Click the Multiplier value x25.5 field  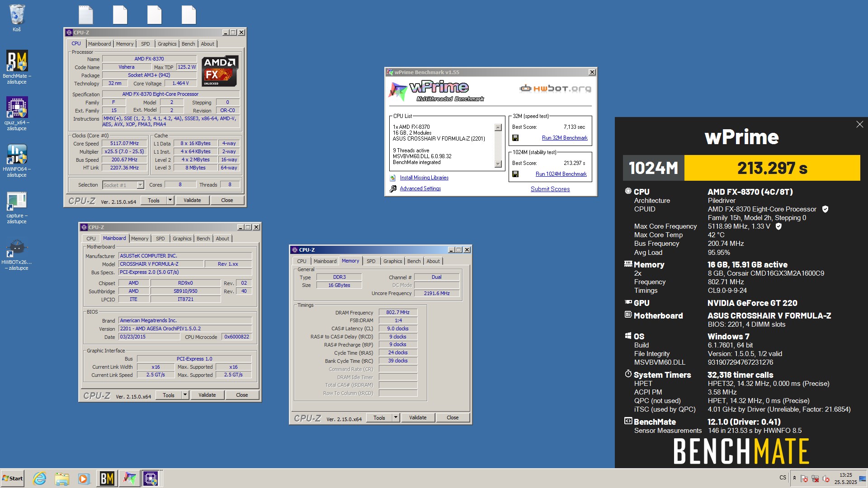[x=124, y=151]
